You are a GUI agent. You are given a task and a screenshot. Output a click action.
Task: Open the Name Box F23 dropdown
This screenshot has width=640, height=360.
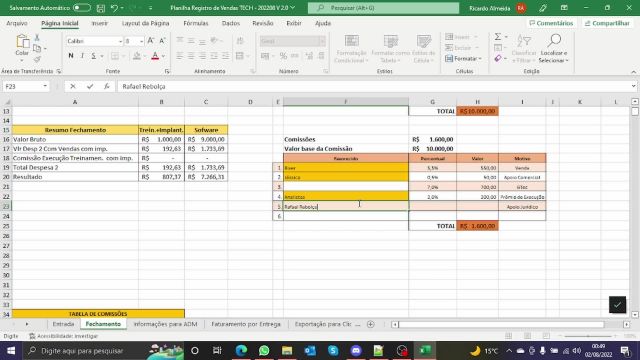(45, 86)
